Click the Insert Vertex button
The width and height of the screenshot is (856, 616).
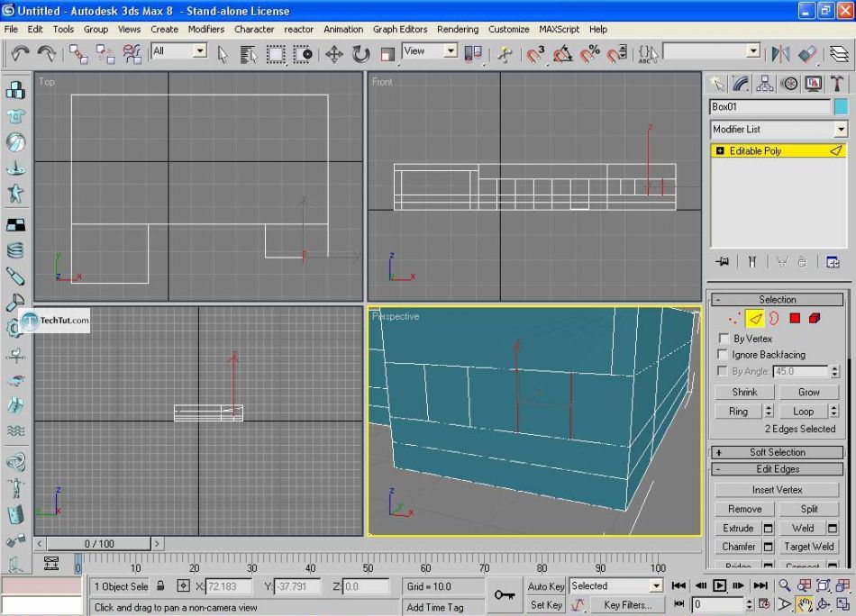point(777,490)
